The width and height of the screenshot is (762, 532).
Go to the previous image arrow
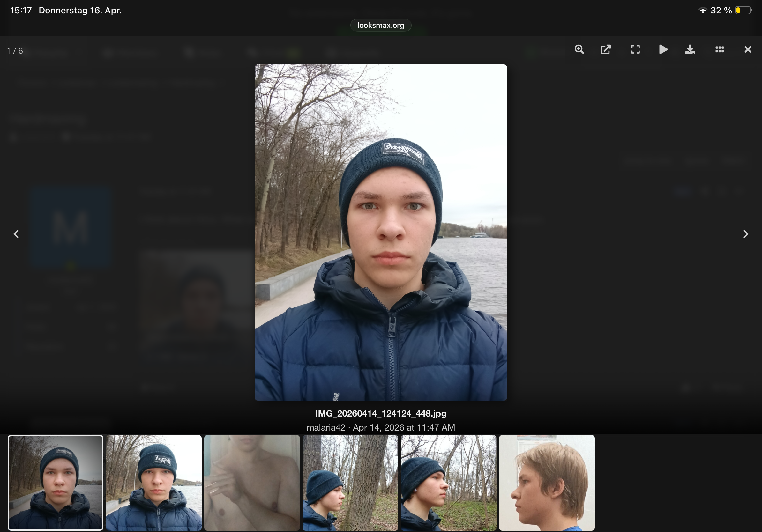(16, 234)
